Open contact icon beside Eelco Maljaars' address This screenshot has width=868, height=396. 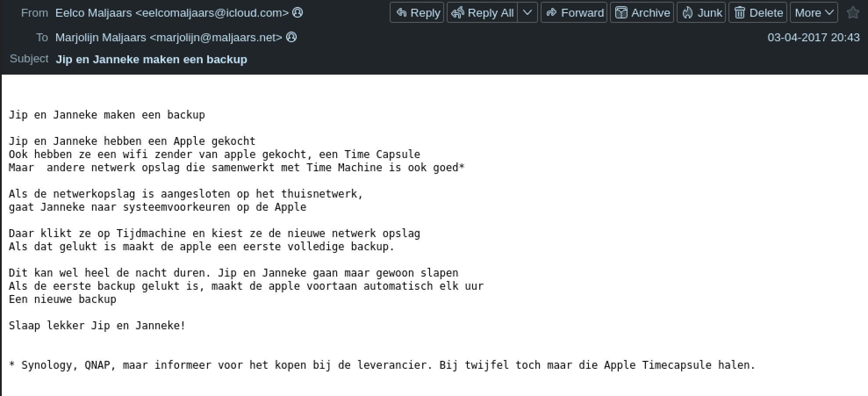click(298, 13)
